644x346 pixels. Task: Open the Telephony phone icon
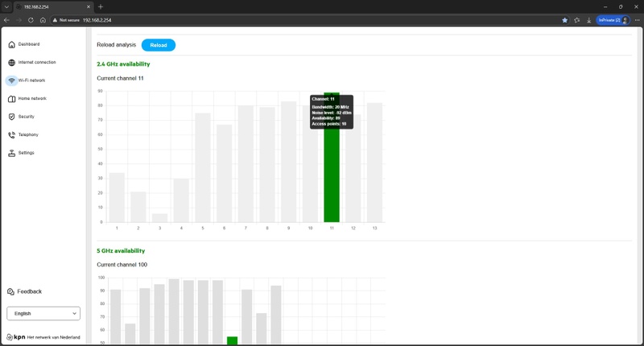(x=11, y=134)
